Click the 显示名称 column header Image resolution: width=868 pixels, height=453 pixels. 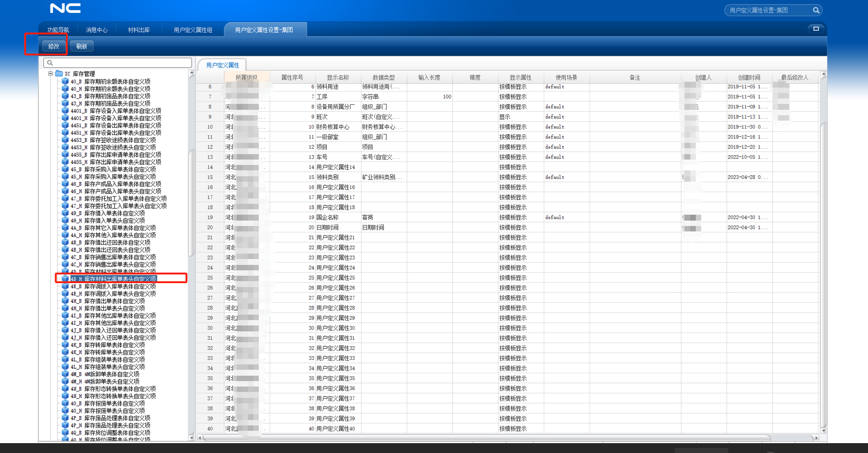tap(338, 77)
